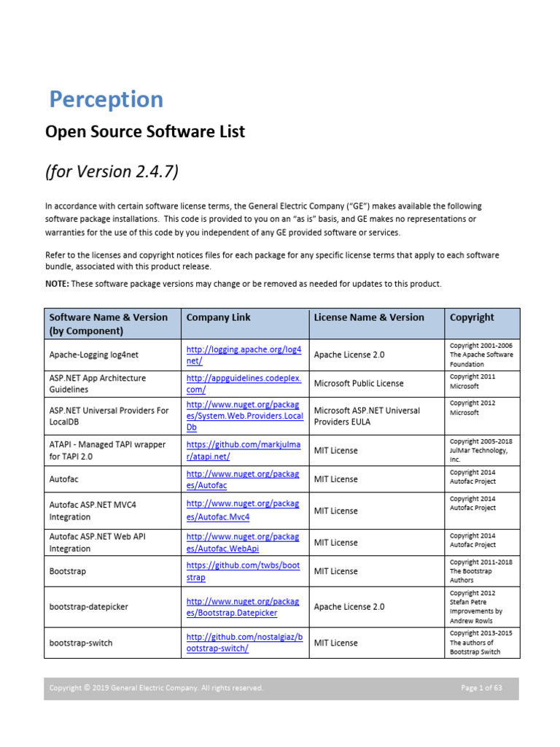Click 'Copyright 2013-2015' Bootstrap Switch authors cell
This screenshot has width=560, height=747.
(481, 642)
